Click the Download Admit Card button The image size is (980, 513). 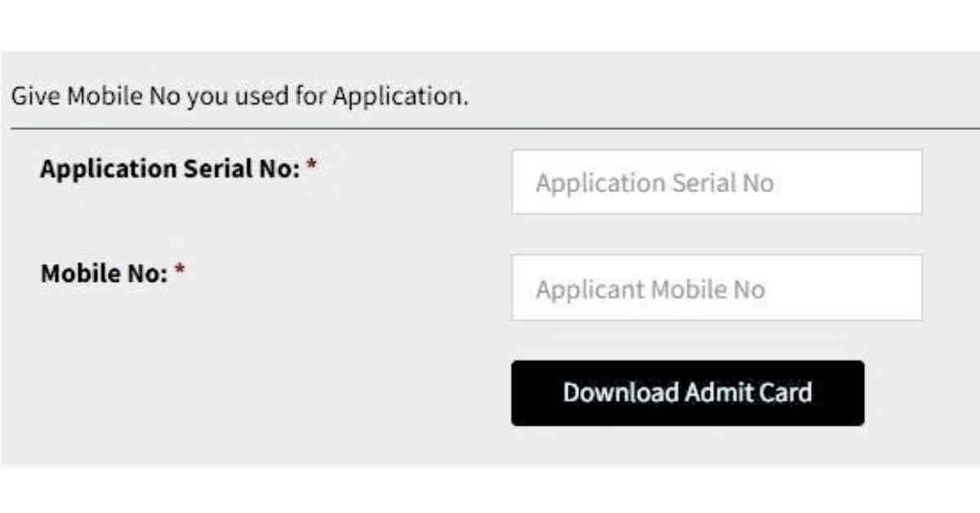click(688, 393)
